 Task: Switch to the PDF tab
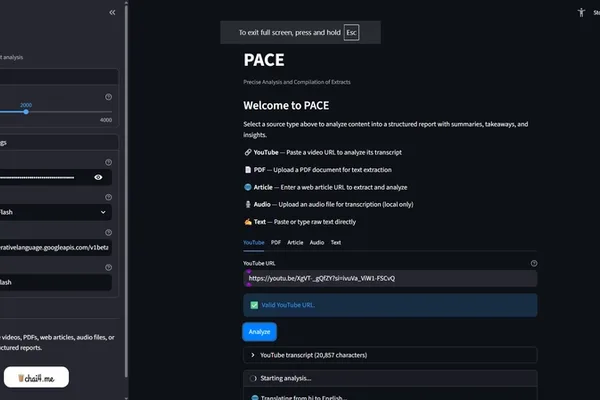276,243
